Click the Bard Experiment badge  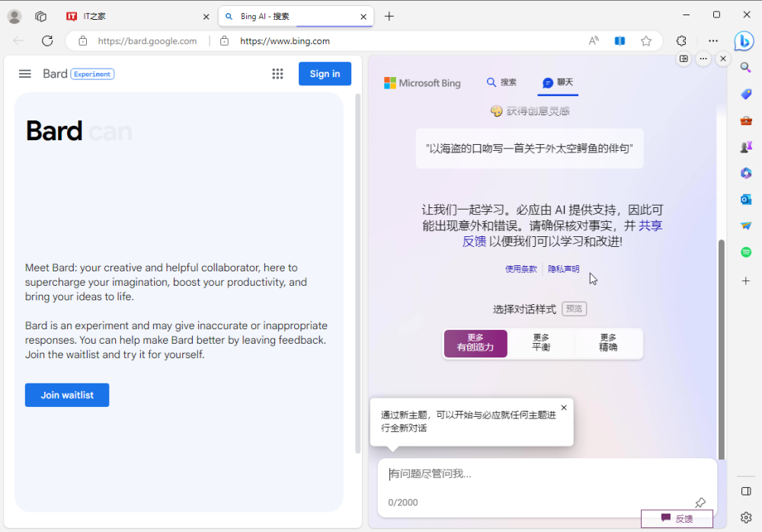[x=92, y=74]
